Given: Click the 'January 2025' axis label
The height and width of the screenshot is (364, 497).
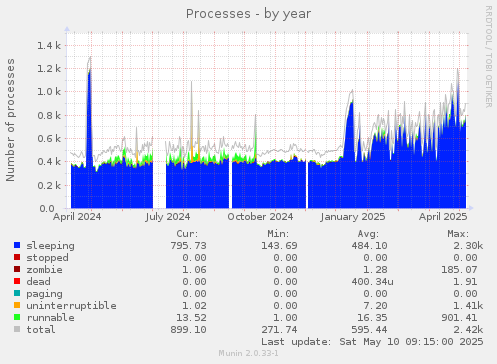Looking at the screenshot, I should pos(353,217).
